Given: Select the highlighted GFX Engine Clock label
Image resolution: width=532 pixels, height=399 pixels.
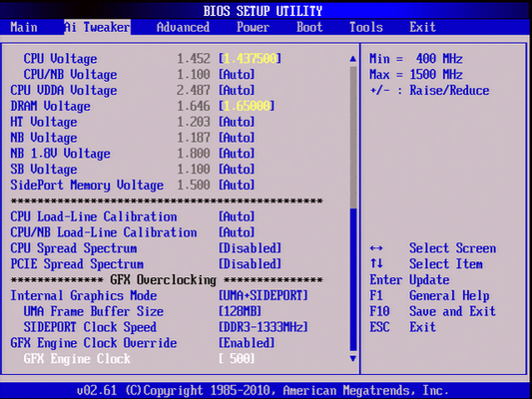Looking at the screenshot, I should click(77, 359).
